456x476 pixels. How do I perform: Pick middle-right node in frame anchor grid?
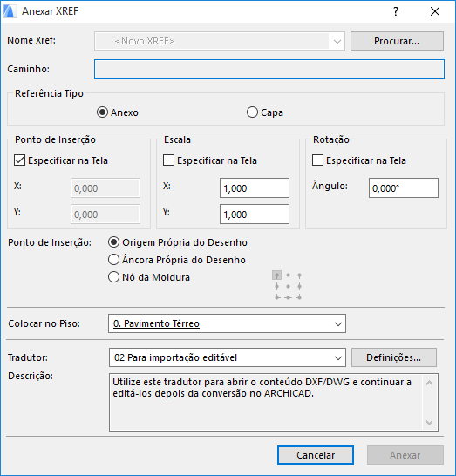pos(299,286)
